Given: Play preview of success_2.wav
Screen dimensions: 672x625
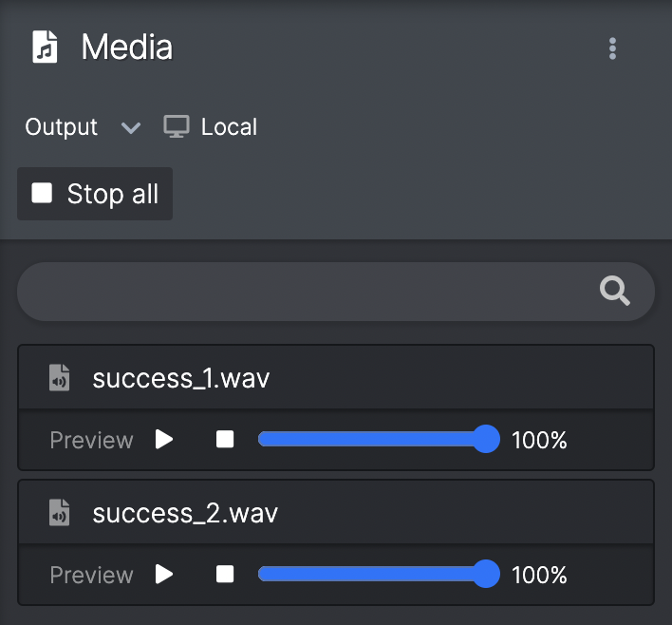Looking at the screenshot, I should click(163, 574).
